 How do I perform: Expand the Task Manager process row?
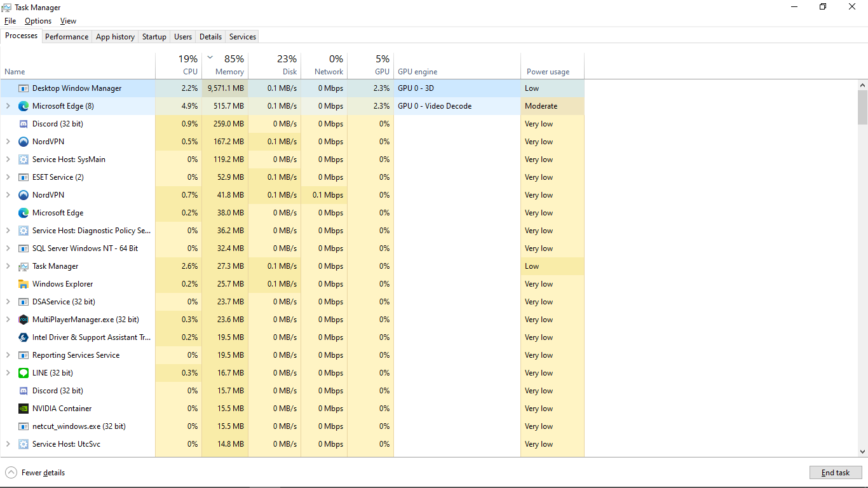pos(8,266)
